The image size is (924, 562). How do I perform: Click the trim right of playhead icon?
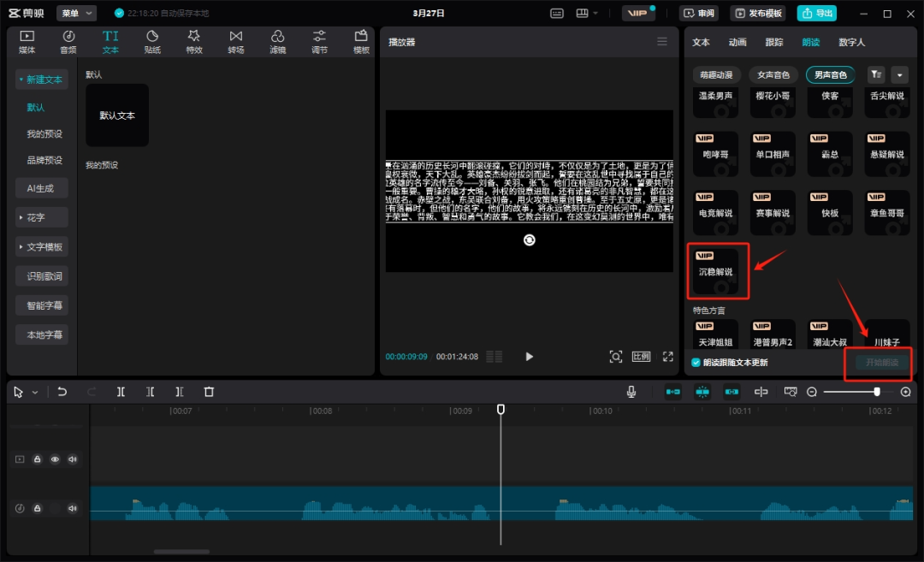tap(180, 392)
